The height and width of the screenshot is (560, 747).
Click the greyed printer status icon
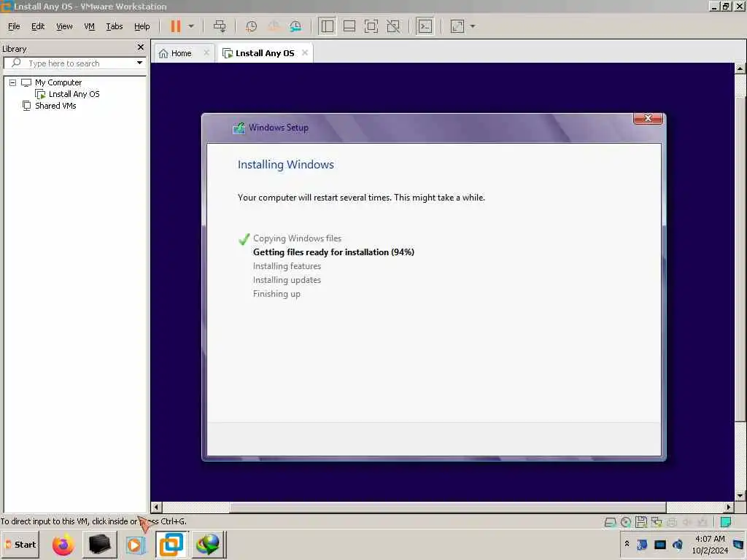tap(672, 522)
